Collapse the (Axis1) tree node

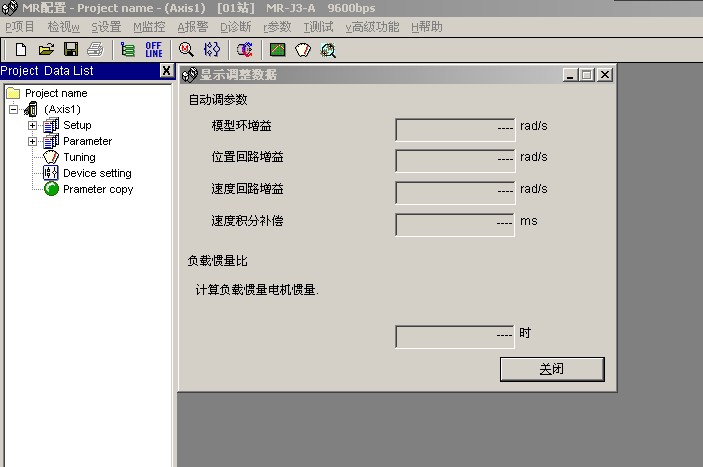pos(13,109)
